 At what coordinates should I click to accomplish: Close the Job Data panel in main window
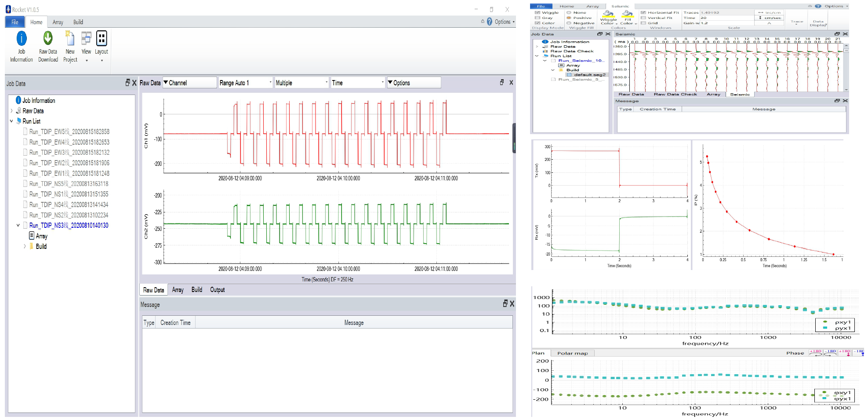click(x=134, y=83)
